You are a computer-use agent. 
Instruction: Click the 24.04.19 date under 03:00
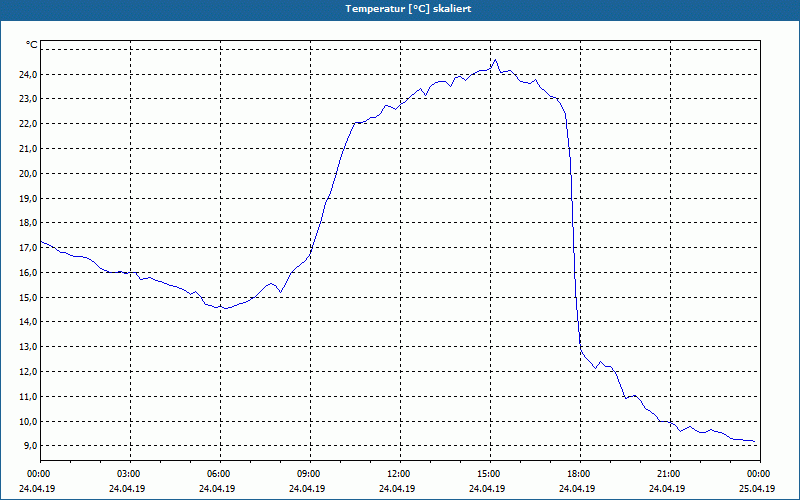tap(127, 488)
